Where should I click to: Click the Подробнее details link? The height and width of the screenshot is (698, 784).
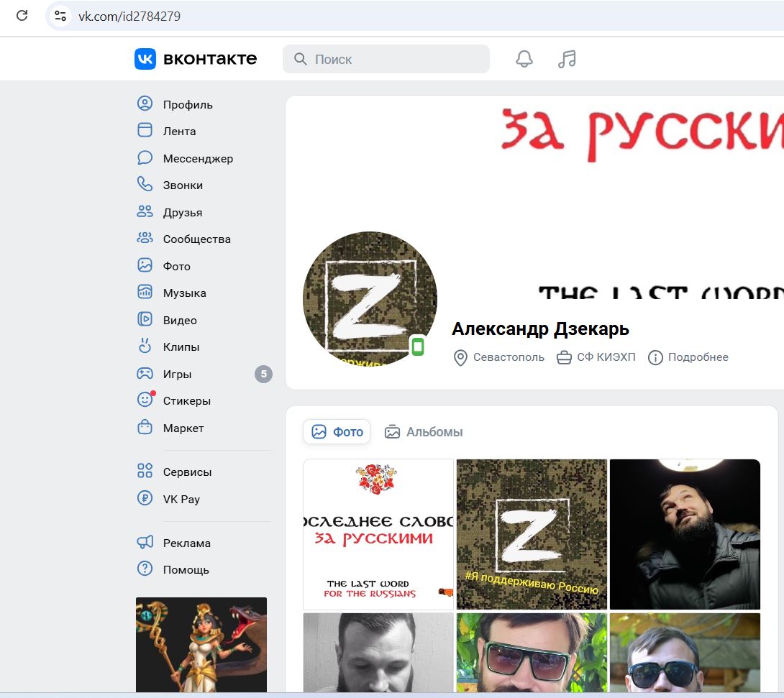click(x=698, y=357)
